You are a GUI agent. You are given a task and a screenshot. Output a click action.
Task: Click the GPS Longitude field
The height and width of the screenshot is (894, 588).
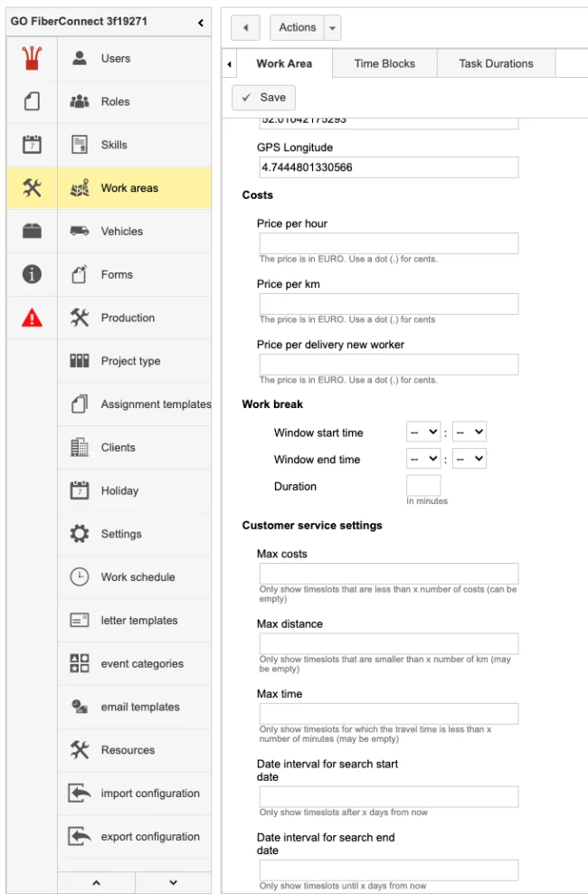click(389, 167)
